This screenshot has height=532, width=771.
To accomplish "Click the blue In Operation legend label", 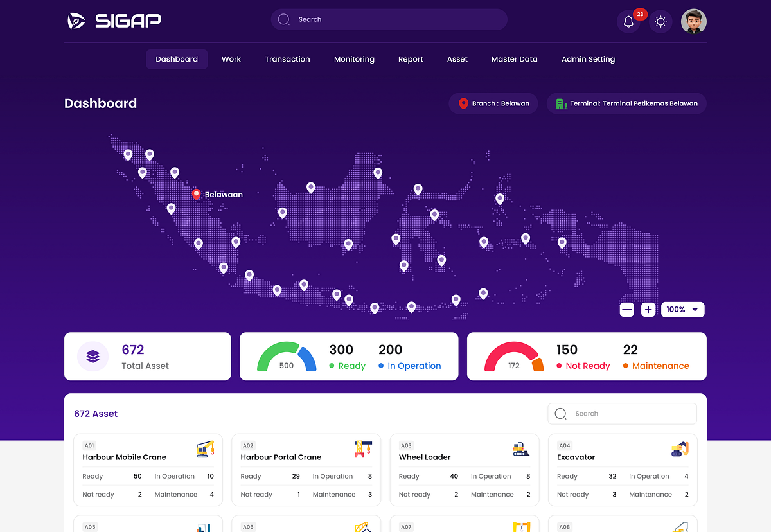I will pyautogui.click(x=410, y=366).
